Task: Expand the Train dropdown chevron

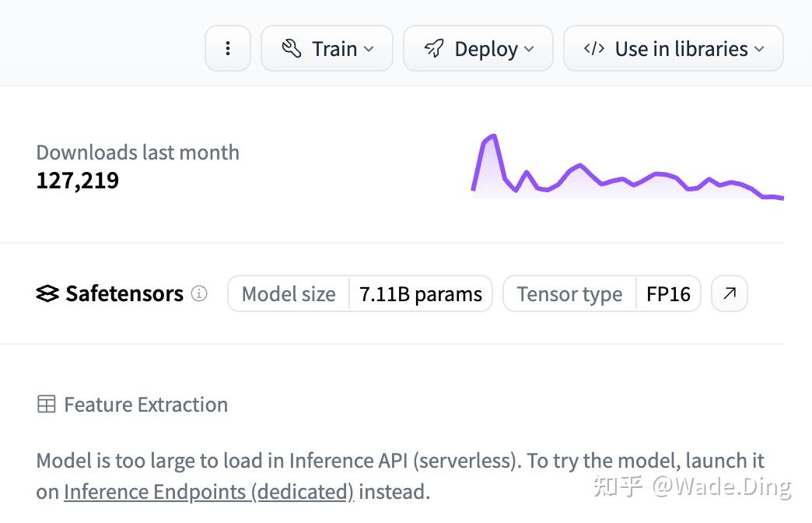Action: [369, 49]
